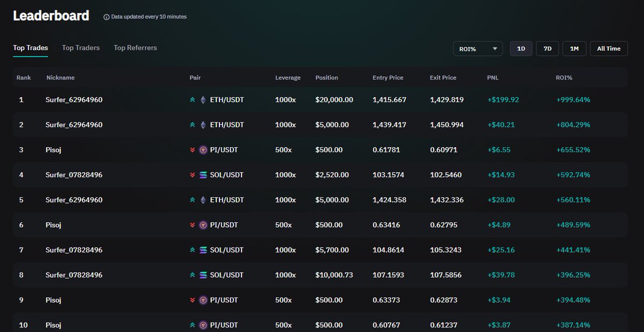644x332 pixels.
Task: Click the +$25.16 PNL value
Action: pyautogui.click(x=501, y=250)
